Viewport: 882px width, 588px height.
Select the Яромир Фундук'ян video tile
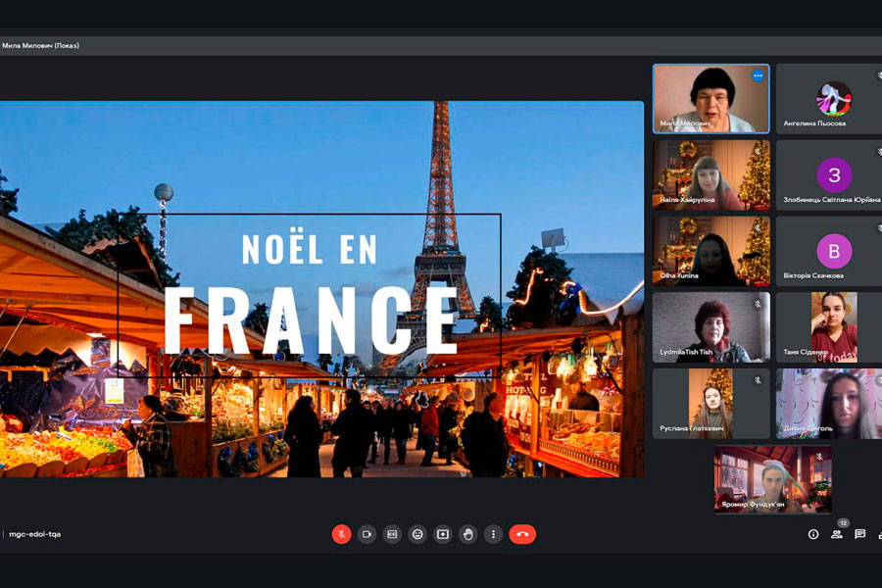(772, 479)
